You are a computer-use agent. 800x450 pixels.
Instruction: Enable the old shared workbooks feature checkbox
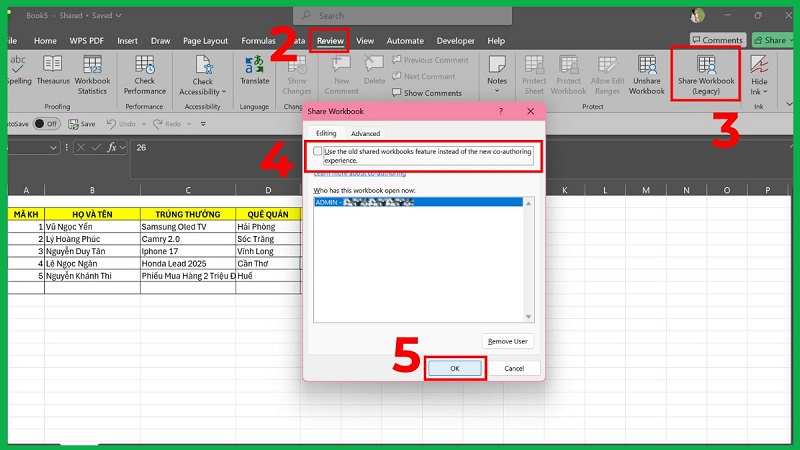point(318,151)
